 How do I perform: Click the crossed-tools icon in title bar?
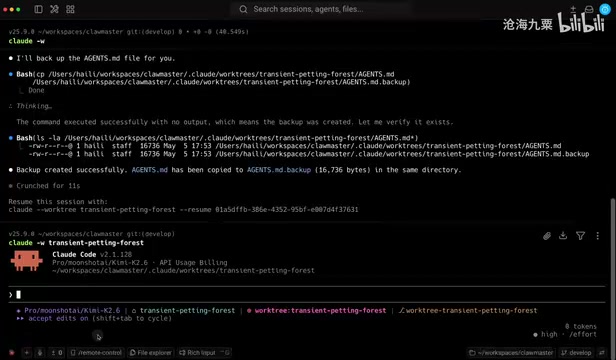[x=54, y=9]
